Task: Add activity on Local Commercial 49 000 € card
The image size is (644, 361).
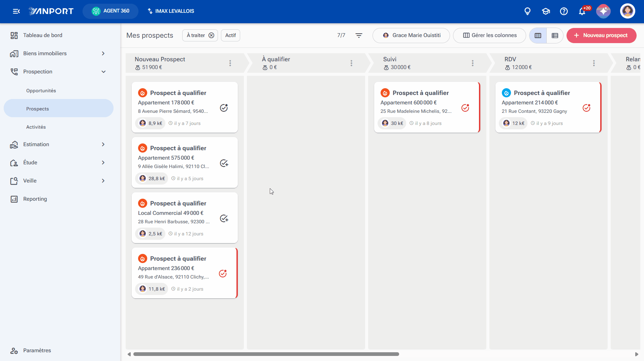Action: coord(224,218)
